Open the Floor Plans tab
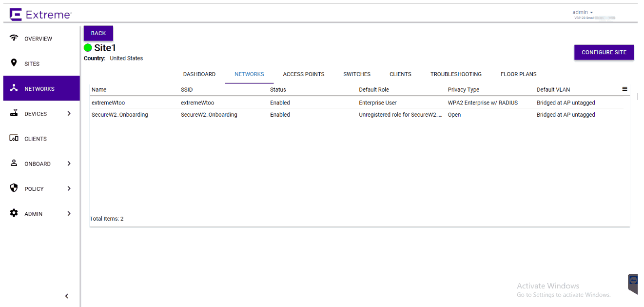Viewport: 644px width, 307px height. tap(519, 74)
